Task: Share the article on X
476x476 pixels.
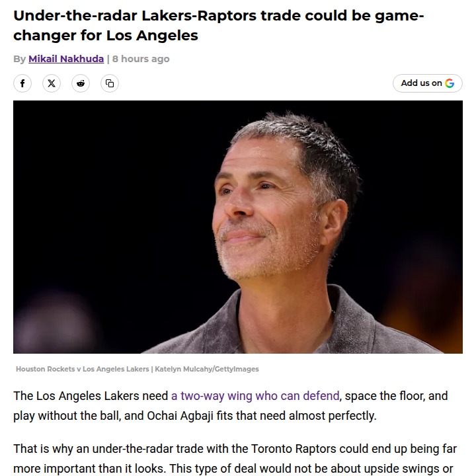Action: click(52, 83)
